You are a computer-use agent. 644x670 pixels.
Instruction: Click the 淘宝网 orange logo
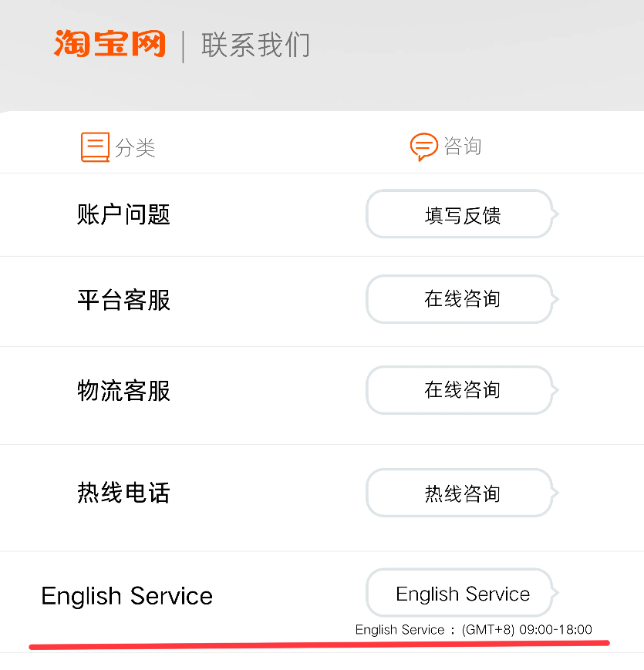click(110, 44)
